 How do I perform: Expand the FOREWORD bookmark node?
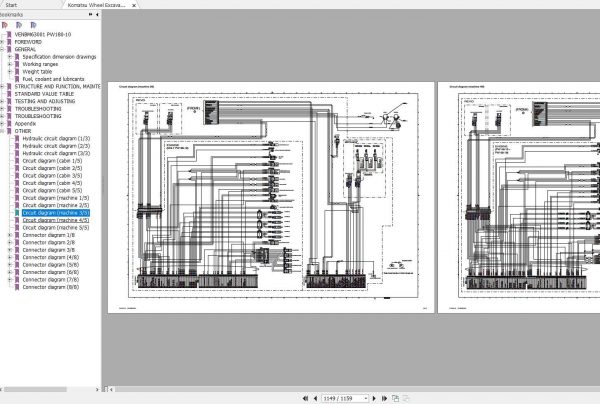[x=2, y=42]
